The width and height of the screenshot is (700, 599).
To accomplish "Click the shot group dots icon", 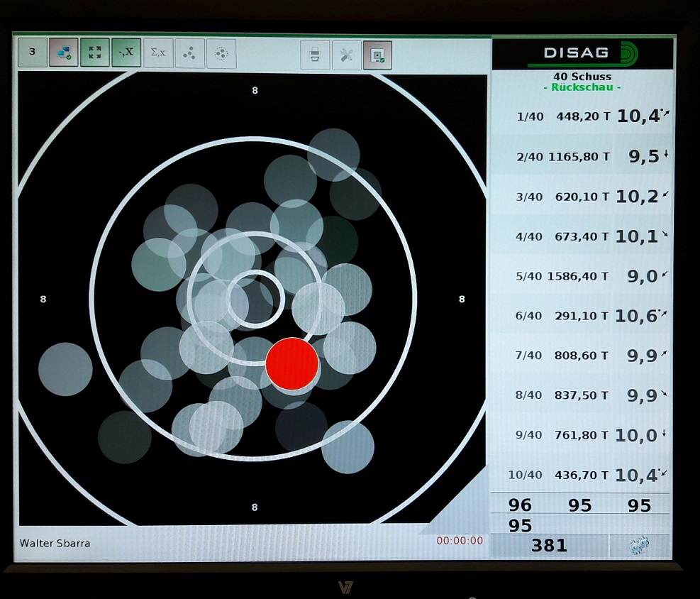I will pos(189,53).
